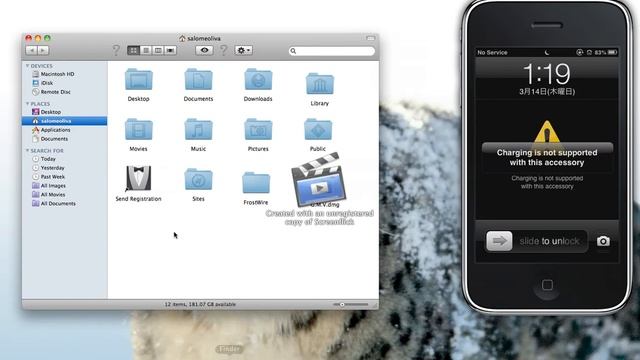
Task: Show files from Yesterday search
Action: 48,168
